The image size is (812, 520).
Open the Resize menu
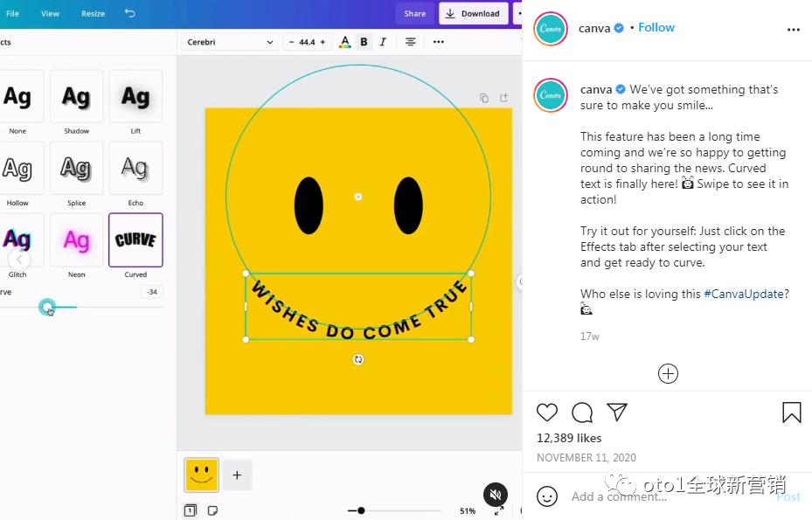point(94,13)
